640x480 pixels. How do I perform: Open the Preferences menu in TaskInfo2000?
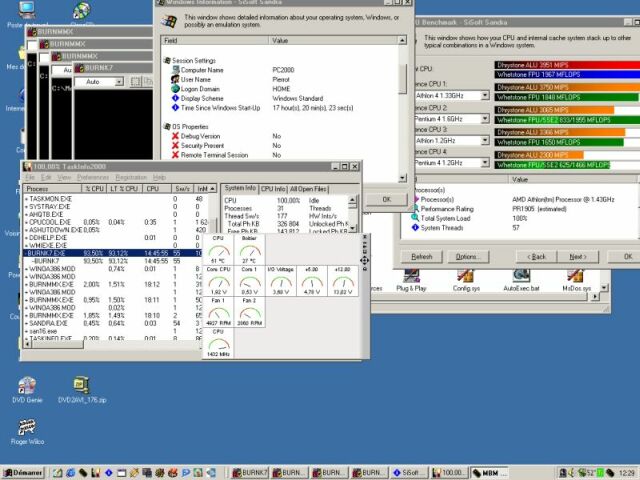(93, 177)
